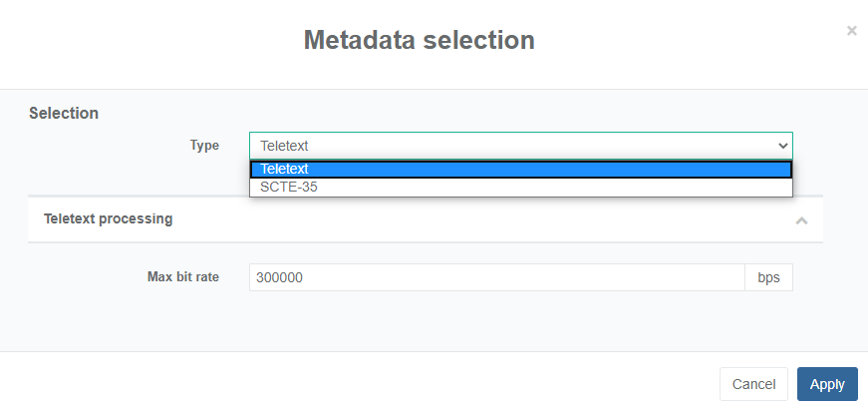Select the highlighted Teletext option

click(x=520, y=169)
